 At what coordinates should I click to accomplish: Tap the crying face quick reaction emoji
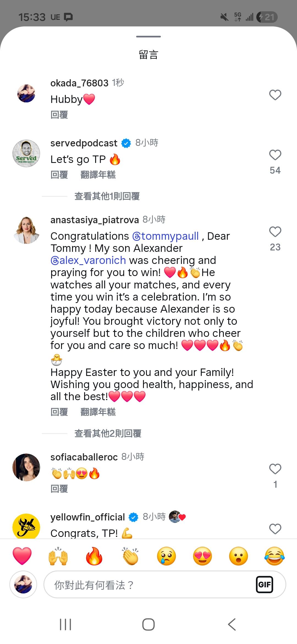(x=166, y=556)
